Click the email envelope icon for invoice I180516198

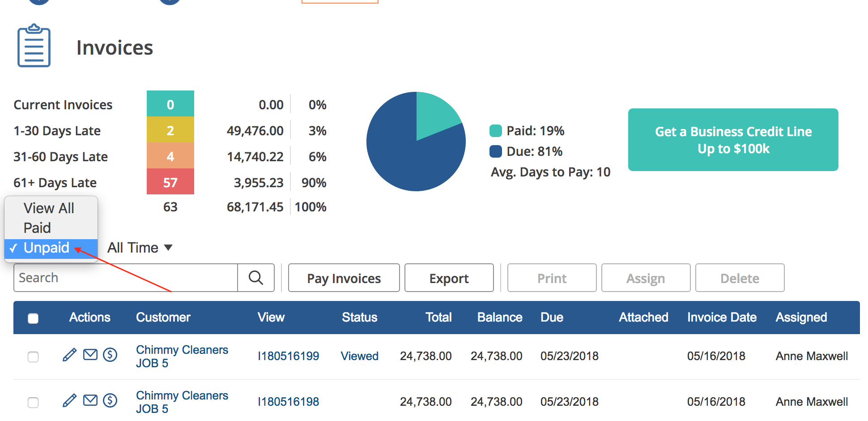click(x=90, y=400)
